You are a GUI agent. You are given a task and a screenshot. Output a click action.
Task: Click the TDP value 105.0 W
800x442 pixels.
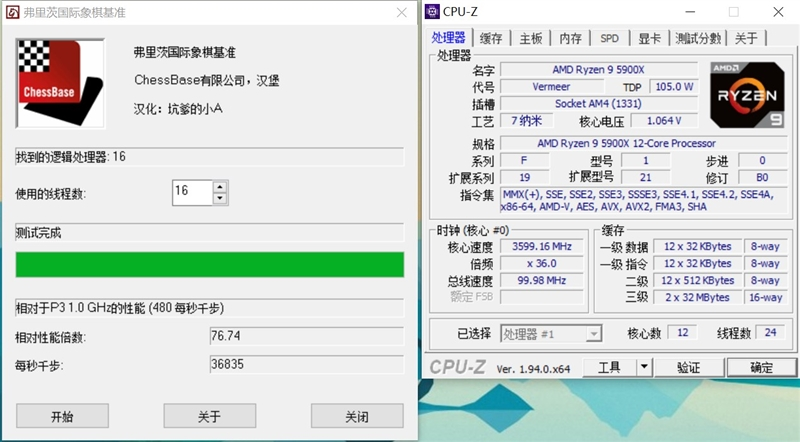(674, 87)
